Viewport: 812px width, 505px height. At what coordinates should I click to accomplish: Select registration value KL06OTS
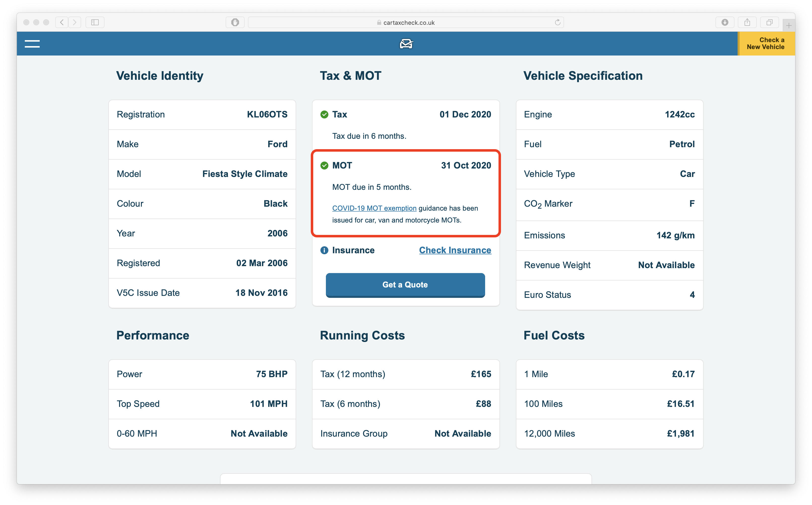(x=267, y=114)
